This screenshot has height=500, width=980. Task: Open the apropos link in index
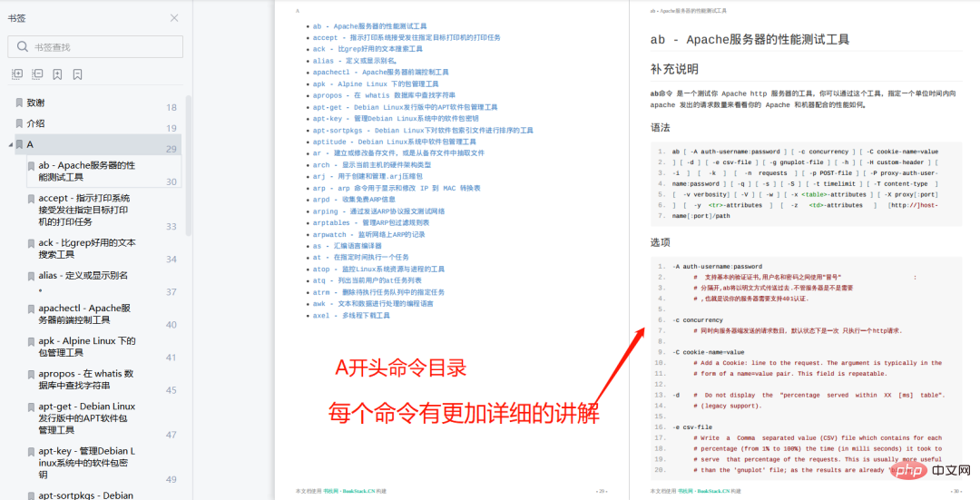(385, 95)
